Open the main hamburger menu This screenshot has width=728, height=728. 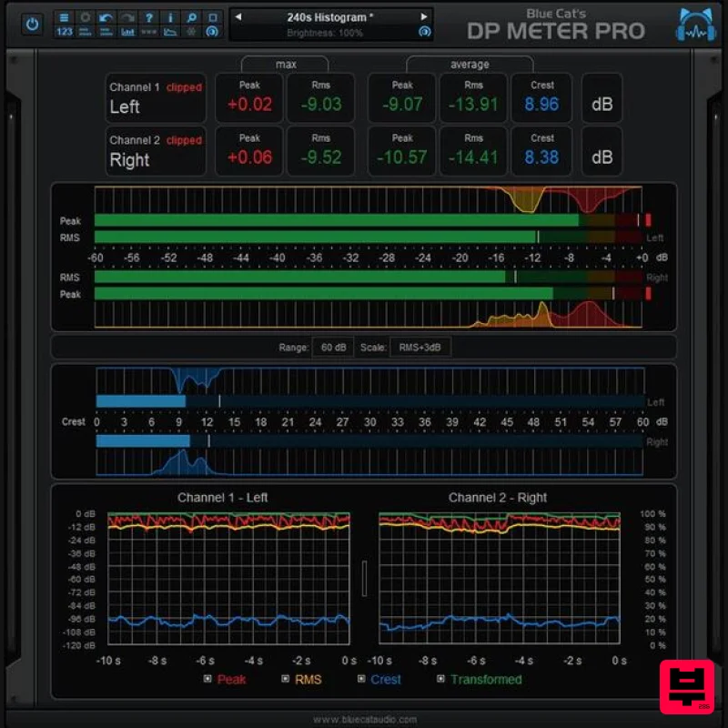coord(63,15)
